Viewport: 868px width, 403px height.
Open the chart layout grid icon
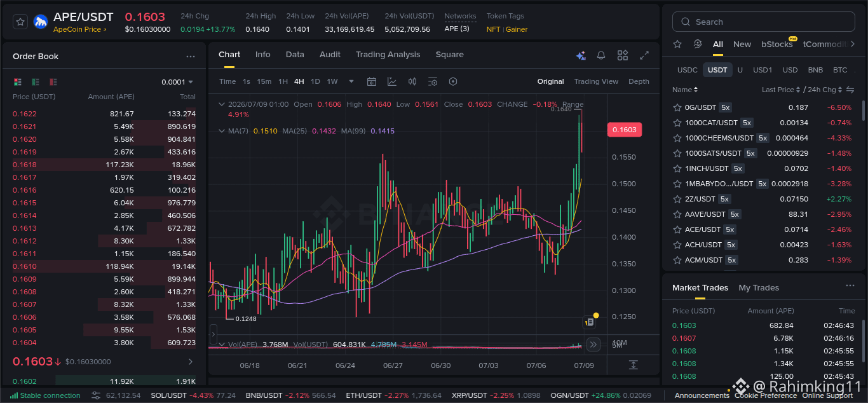(x=623, y=55)
